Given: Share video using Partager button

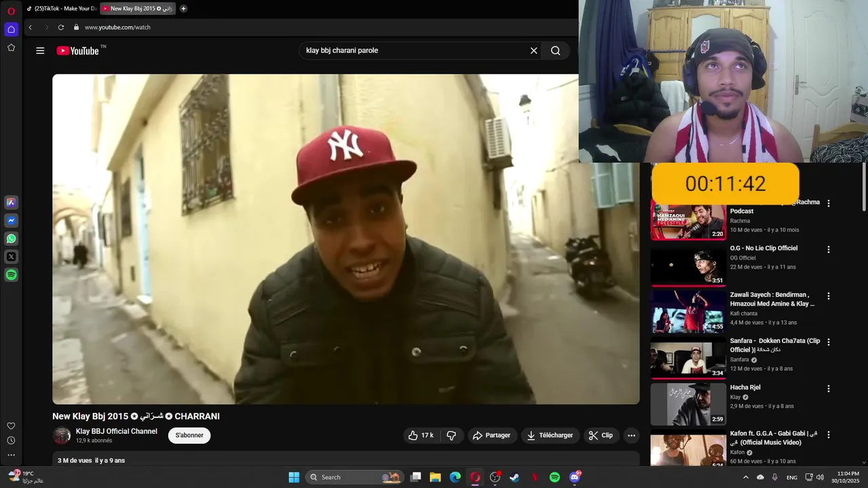Looking at the screenshot, I should point(492,435).
